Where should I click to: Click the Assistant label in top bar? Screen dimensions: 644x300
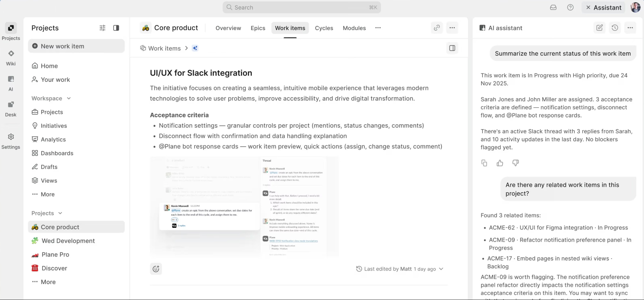coord(607,8)
